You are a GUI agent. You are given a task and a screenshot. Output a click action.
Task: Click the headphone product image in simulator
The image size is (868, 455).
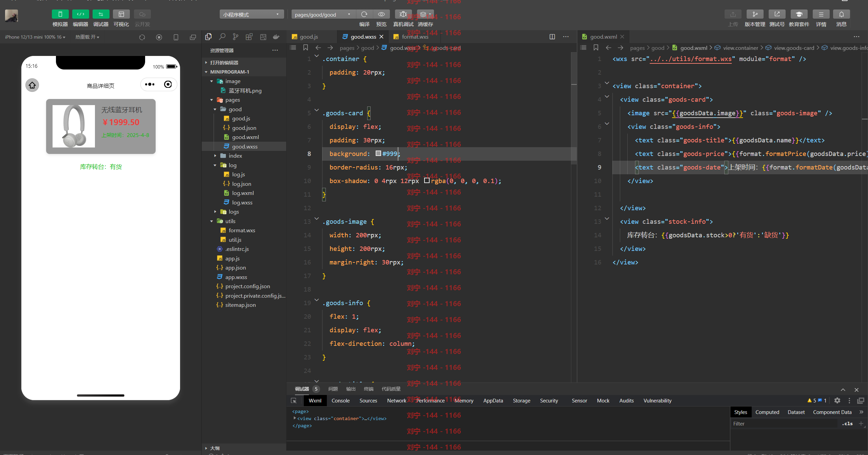click(x=74, y=126)
